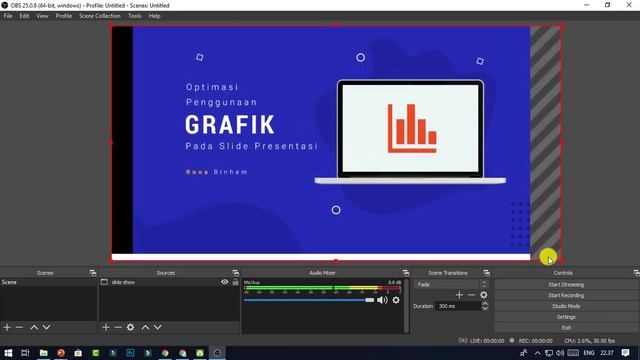This screenshot has height=360, width=640.
Task: Undock the Sources panel
Action: pos(236,273)
